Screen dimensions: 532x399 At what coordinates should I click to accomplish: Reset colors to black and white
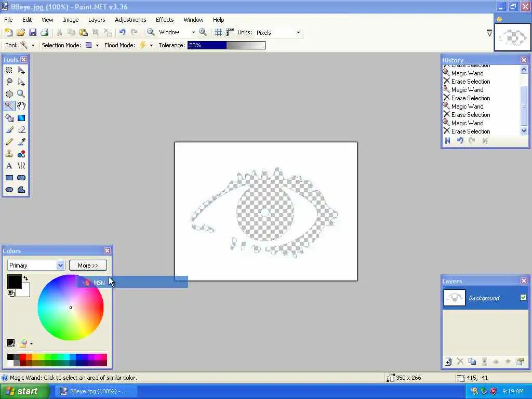[x=11, y=293]
